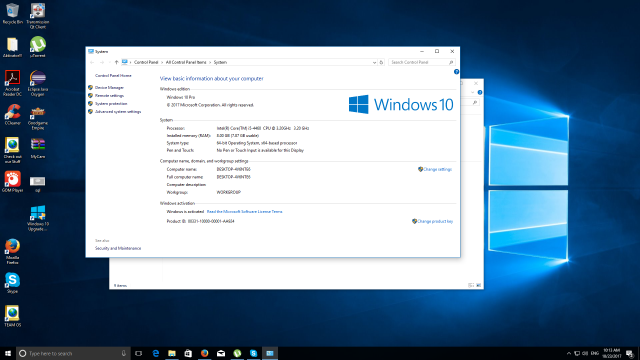640x360 pixels.
Task: Open the Action Center notification icon
Action: click(x=630, y=353)
